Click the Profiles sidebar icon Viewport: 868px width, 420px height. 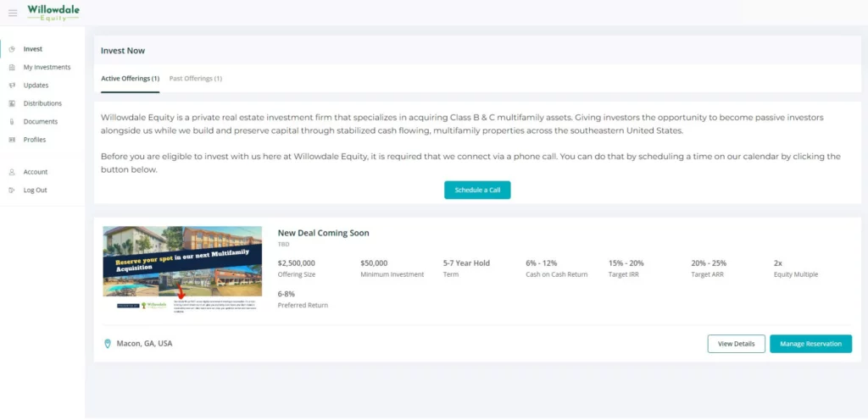[12, 140]
